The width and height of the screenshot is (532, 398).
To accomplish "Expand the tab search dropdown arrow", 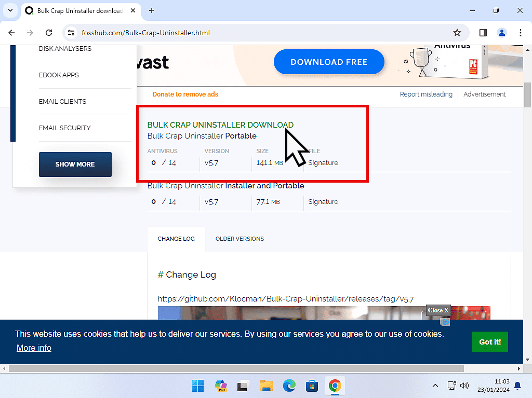I will click(10, 10).
